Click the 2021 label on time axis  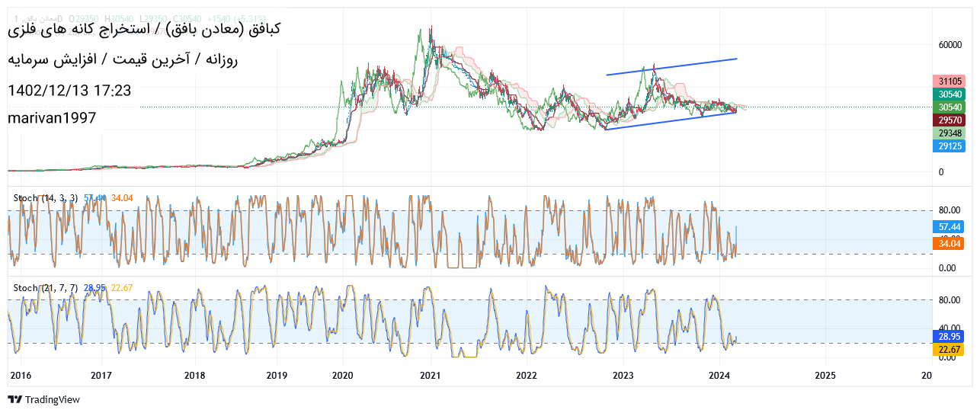[x=431, y=375]
